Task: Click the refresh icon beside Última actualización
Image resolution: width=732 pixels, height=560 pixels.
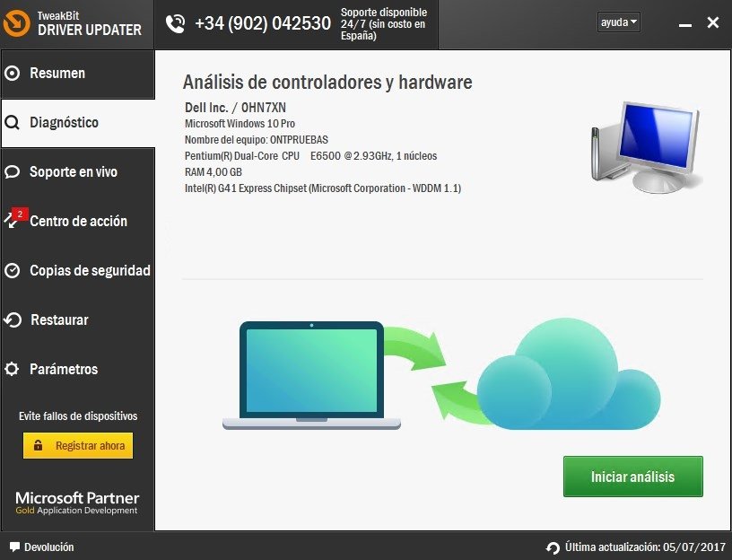Action: pyautogui.click(x=553, y=547)
